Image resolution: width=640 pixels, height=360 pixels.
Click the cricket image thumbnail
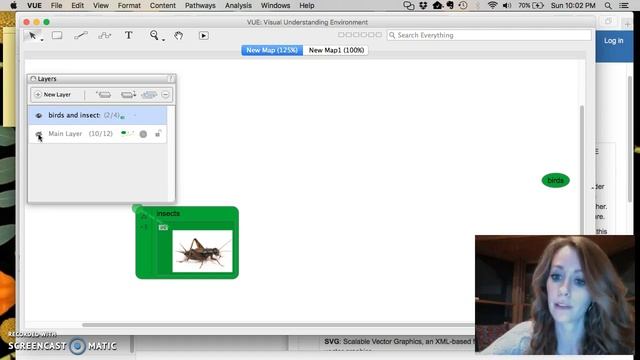coord(202,251)
